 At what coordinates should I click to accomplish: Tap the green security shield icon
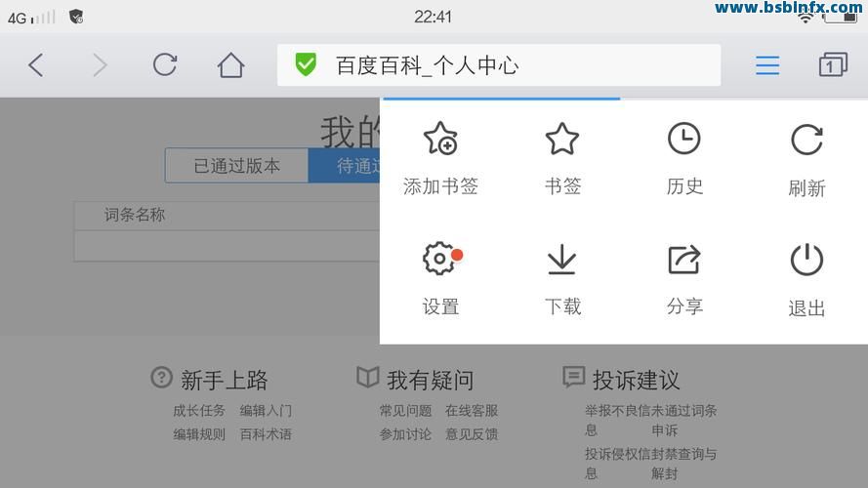[x=306, y=65]
